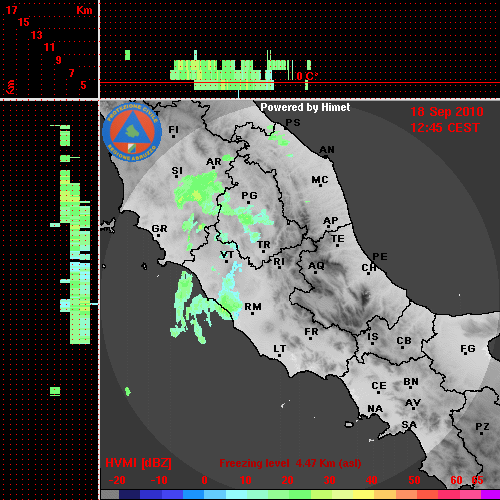Select the PG city label
The width and height of the screenshot is (500, 500).
click(249, 195)
